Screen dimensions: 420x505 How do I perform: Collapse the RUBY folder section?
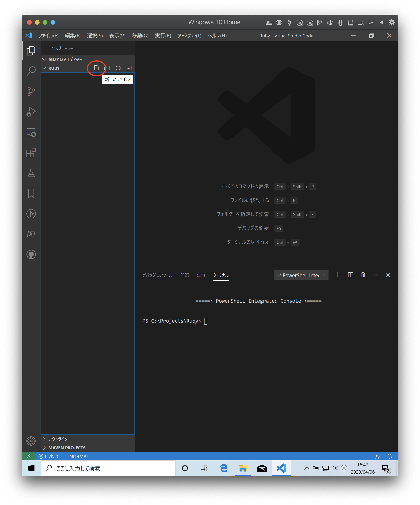pos(44,68)
